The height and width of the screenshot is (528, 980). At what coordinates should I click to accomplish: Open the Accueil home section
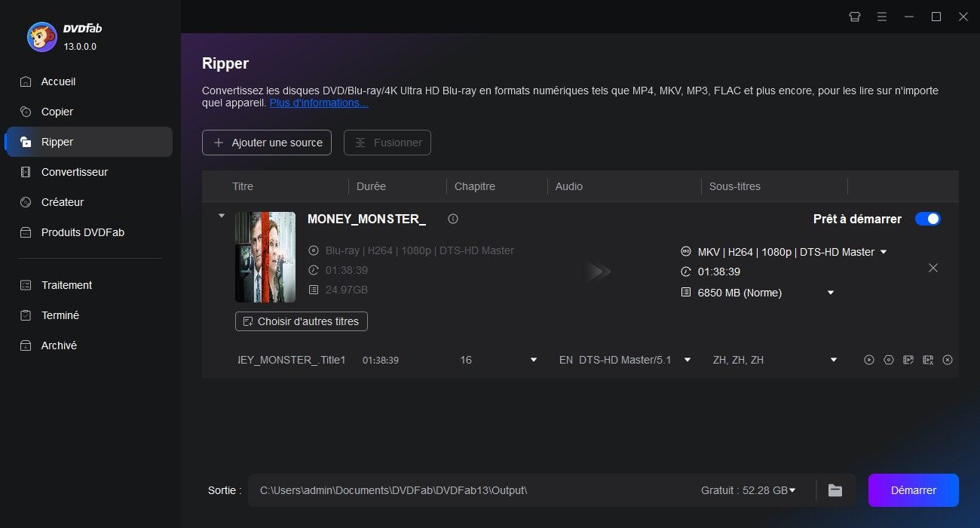90,81
